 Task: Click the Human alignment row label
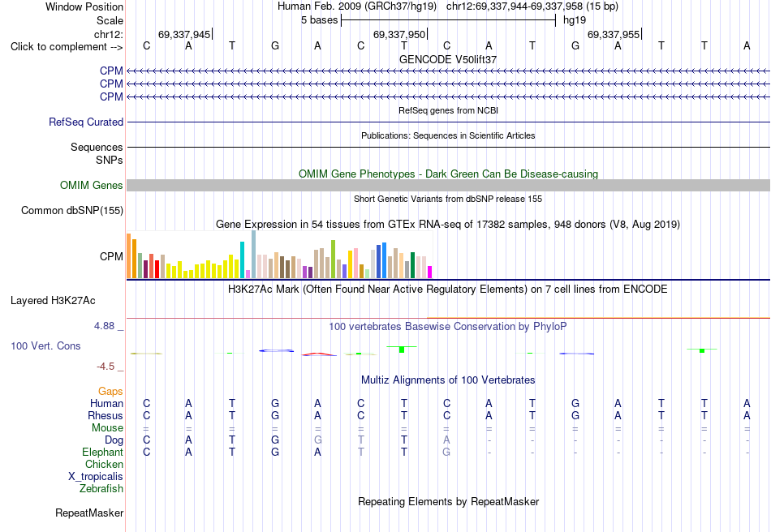(106, 404)
